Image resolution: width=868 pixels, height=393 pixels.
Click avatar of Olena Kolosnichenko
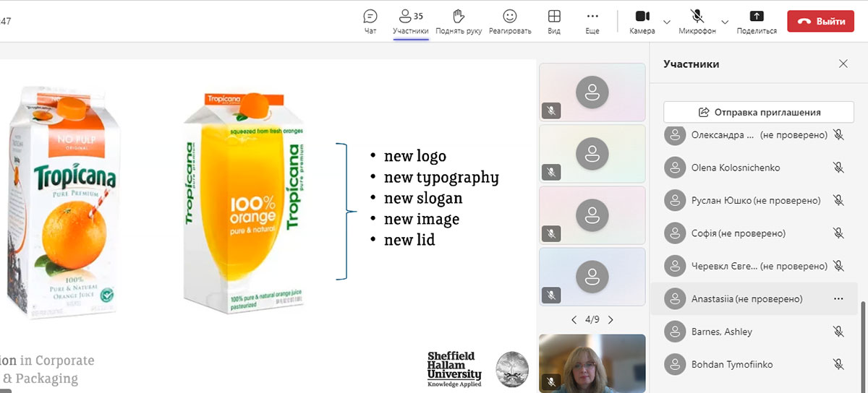point(675,168)
